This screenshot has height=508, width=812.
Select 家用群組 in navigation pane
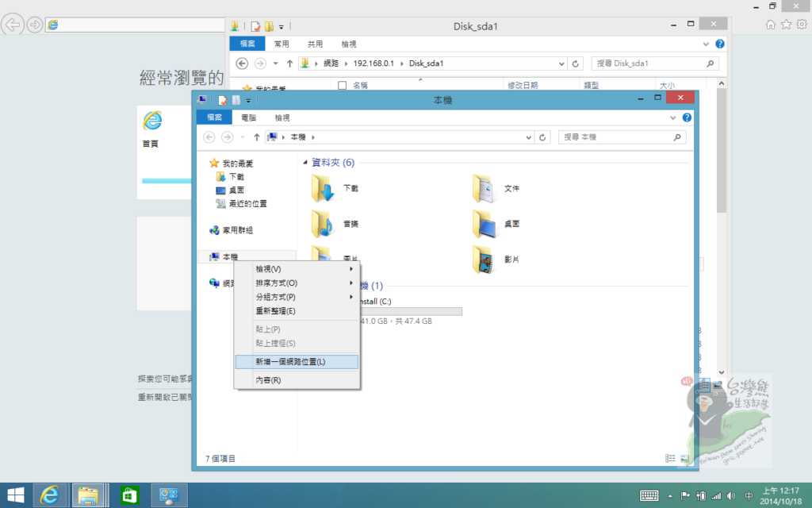[231, 230]
